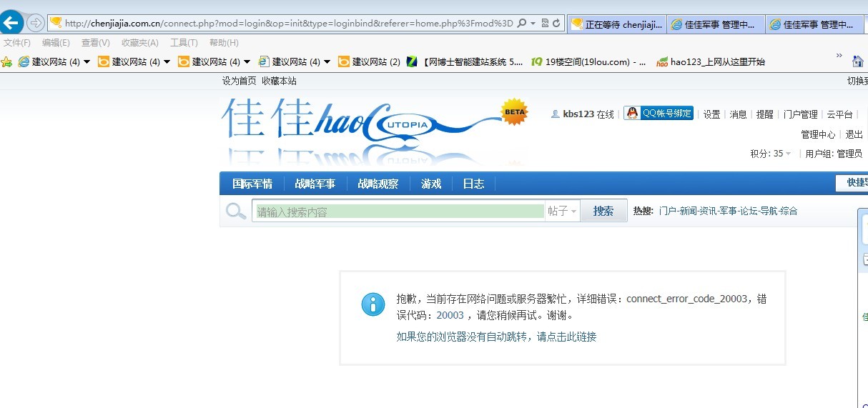The width and height of the screenshot is (868, 408).
Task: Click the site search magnifier icon
Action: pyautogui.click(x=236, y=211)
